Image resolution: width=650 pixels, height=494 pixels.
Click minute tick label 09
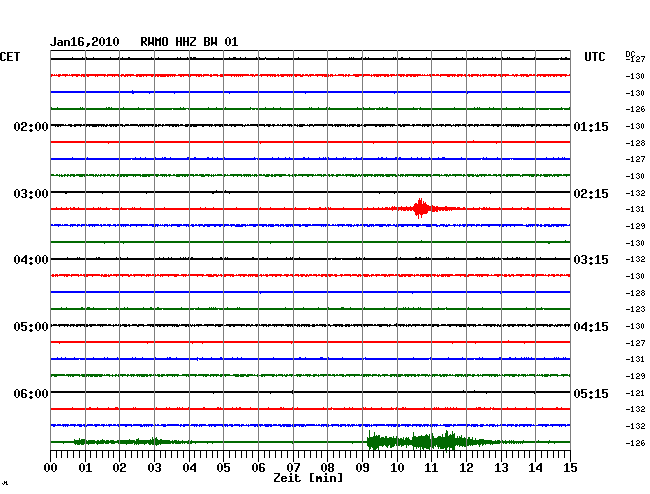pos(362,467)
